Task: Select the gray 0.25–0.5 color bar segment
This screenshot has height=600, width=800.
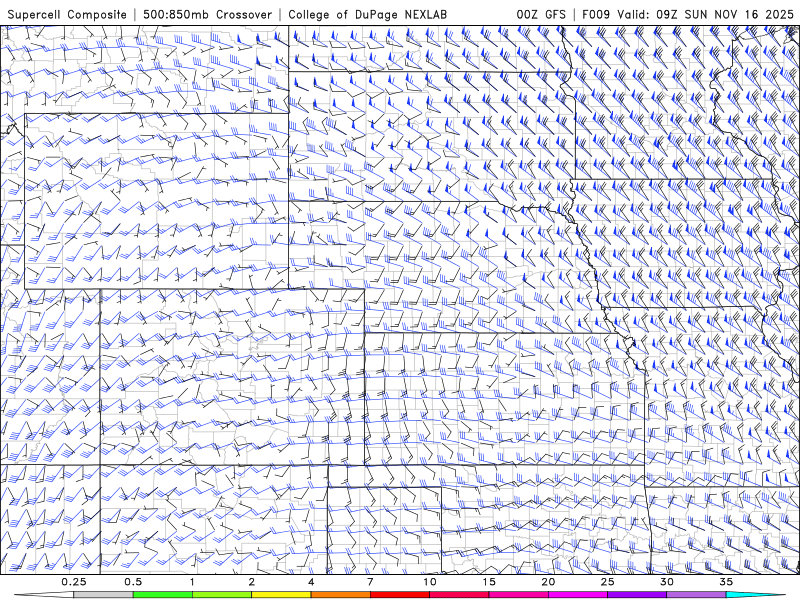Action: [104, 595]
